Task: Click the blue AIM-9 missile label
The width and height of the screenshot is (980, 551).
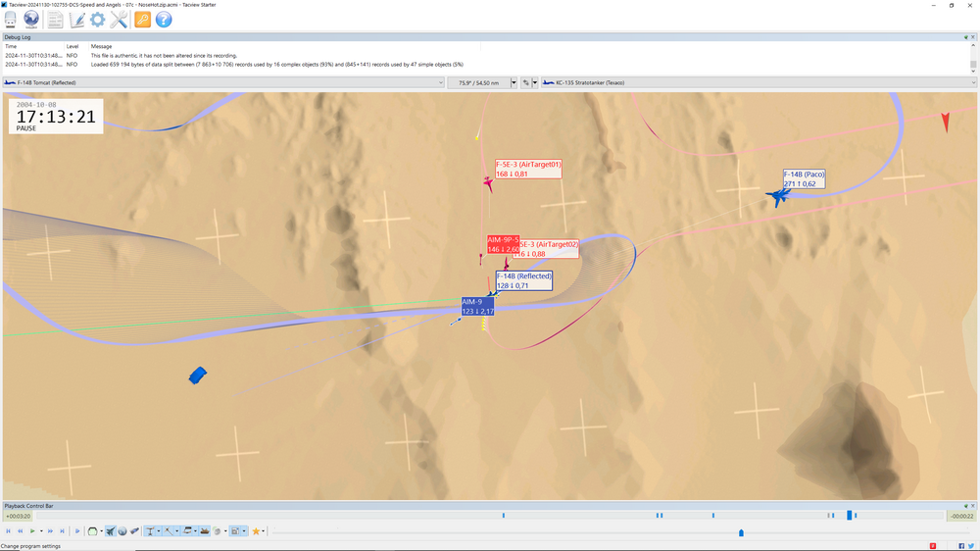Action: 477,307
